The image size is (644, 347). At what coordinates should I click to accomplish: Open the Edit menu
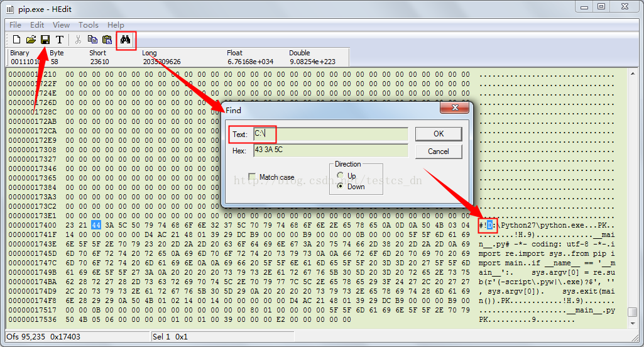[37, 25]
